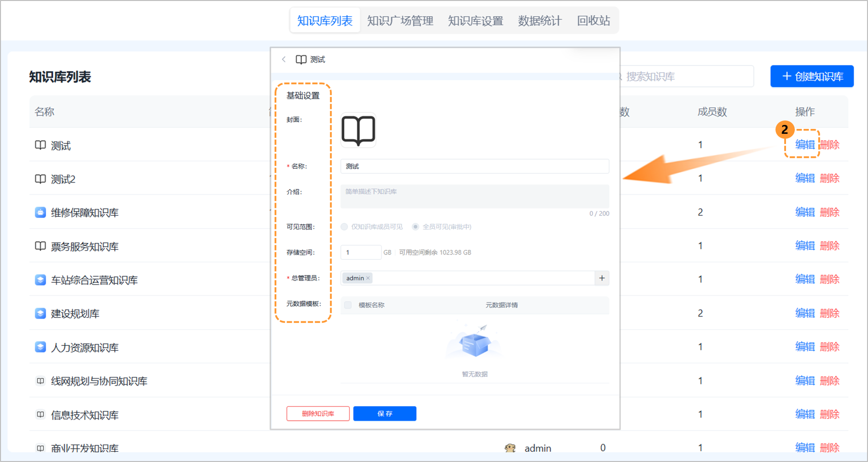Open administrator picker with plus button
The image size is (868, 462).
click(x=602, y=278)
